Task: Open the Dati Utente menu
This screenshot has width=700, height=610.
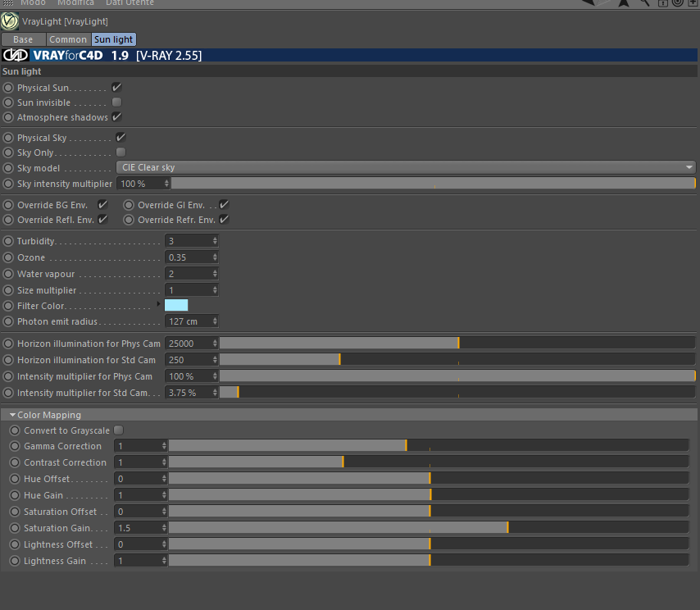Action: [x=130, y=3]
